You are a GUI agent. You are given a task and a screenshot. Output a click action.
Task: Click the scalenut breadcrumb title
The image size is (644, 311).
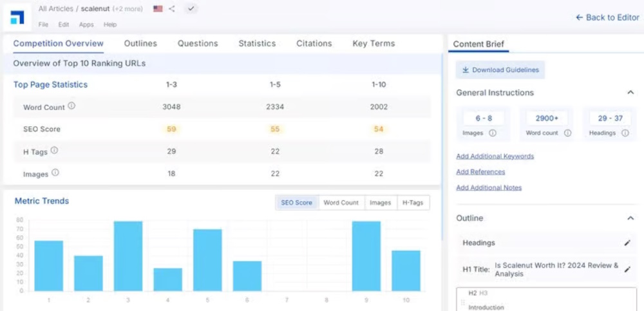pos(95,8)
